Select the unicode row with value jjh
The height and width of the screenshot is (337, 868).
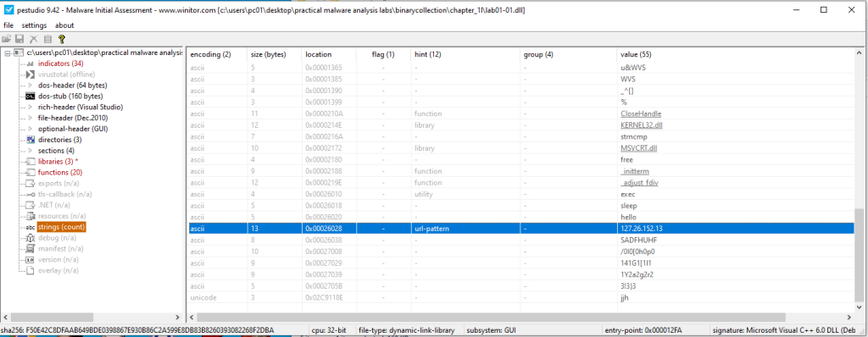point(521,297)
